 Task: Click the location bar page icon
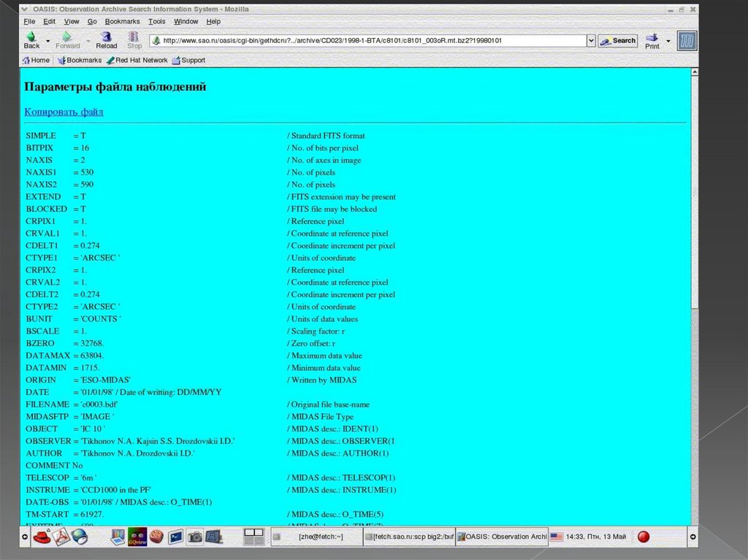click(156, 41)
